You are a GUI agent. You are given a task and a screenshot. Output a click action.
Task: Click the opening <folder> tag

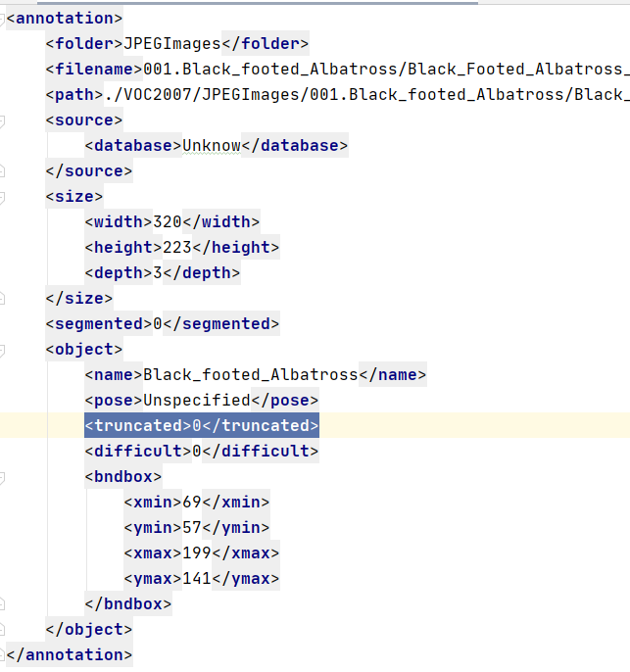[x=85, y=44]
